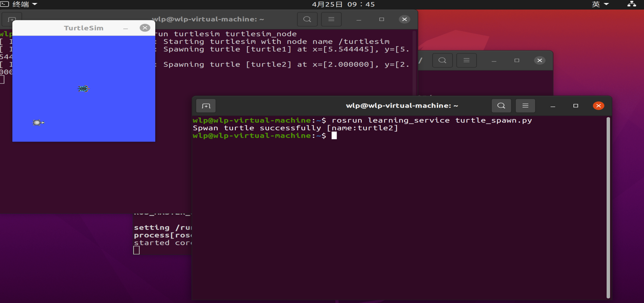Screen dimensions: 644x303
Task: Close the TurtleSim window
Action: click(x=145, y=28)
